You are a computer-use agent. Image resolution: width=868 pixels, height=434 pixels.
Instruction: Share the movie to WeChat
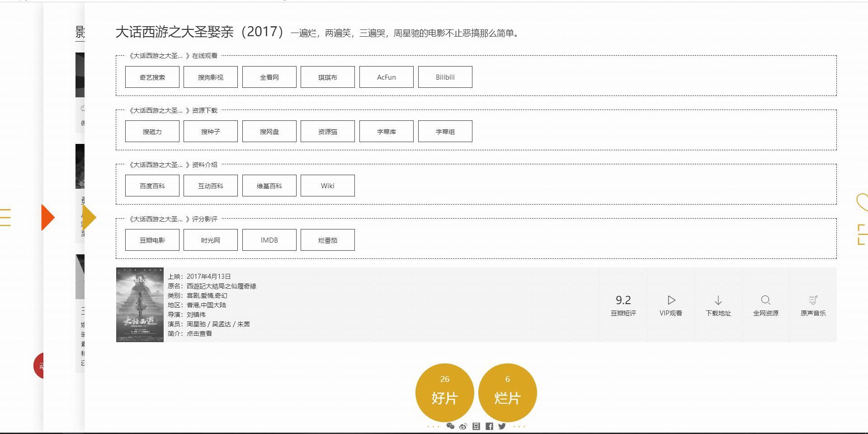(451, 426)
